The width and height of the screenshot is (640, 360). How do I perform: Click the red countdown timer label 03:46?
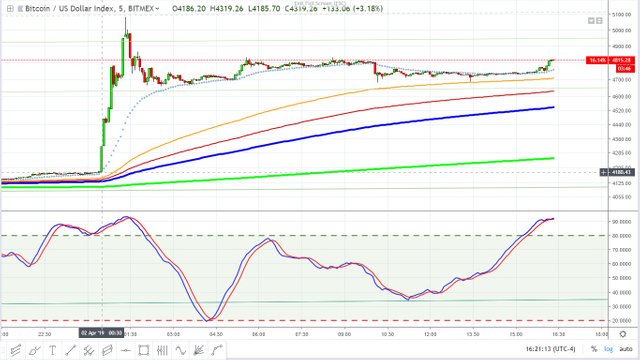[624, 69]
